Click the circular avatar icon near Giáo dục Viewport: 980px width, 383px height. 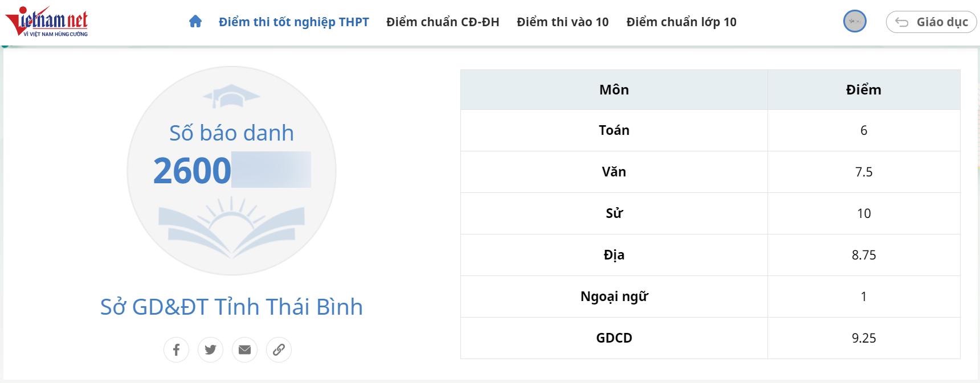(x=854, y=22)
